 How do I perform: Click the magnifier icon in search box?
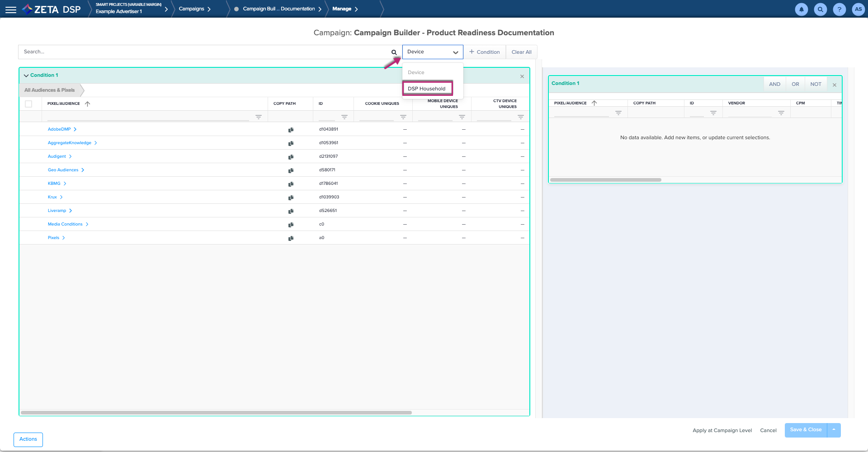click(x=394, y=52)
